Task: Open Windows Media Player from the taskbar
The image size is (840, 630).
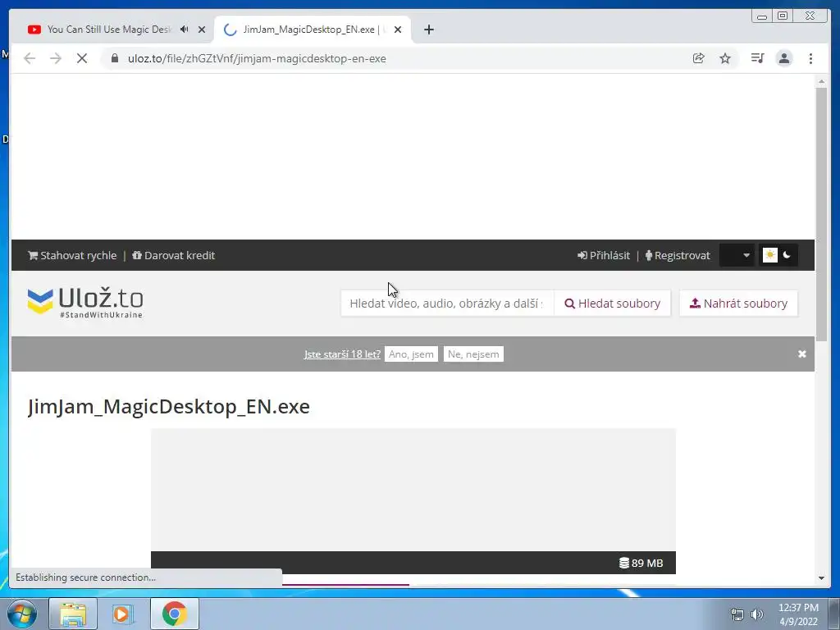Action: click(123, 614)
